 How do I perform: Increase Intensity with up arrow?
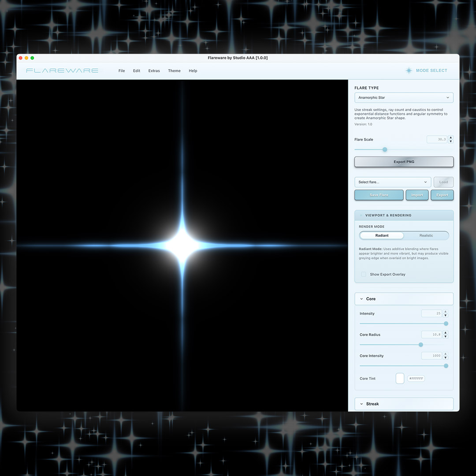445,312
